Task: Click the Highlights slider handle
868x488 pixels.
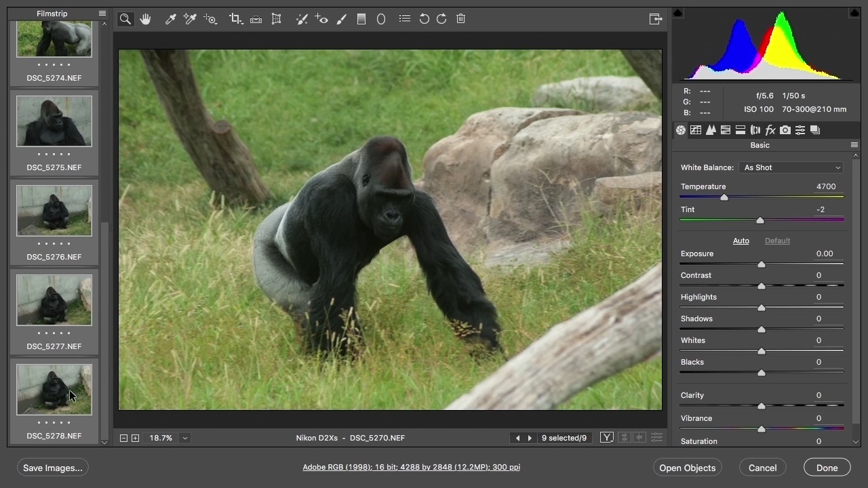Action: click(x=761, y=308)
